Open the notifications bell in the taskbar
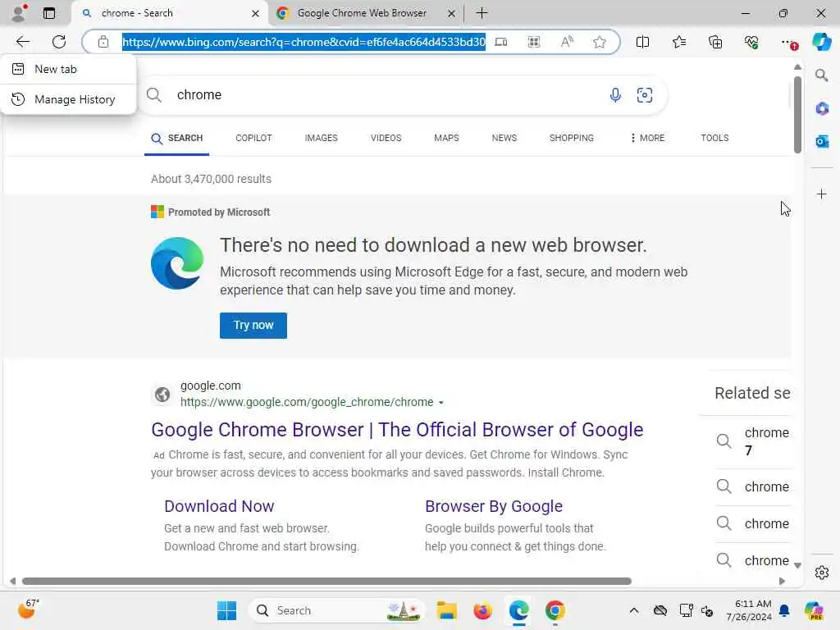 (x=783, y=610)
